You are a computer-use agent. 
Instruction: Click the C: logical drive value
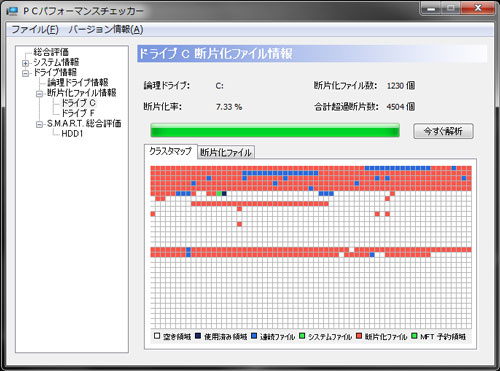(x=219, y=86)
